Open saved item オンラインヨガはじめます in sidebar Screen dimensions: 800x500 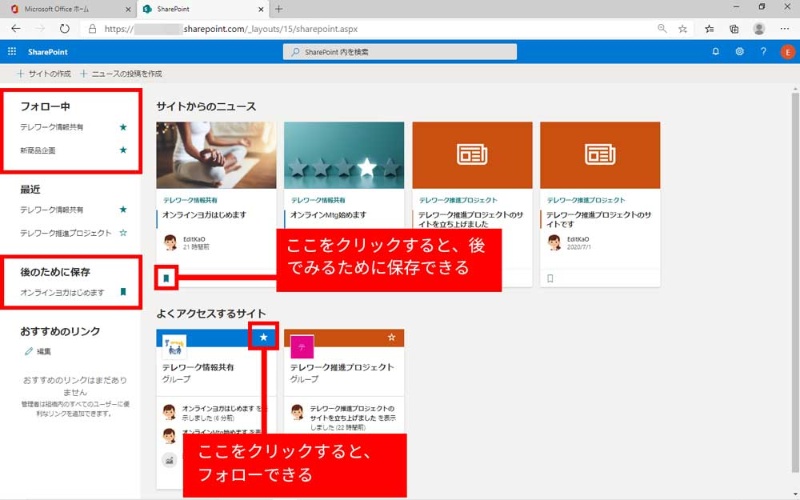62,292
